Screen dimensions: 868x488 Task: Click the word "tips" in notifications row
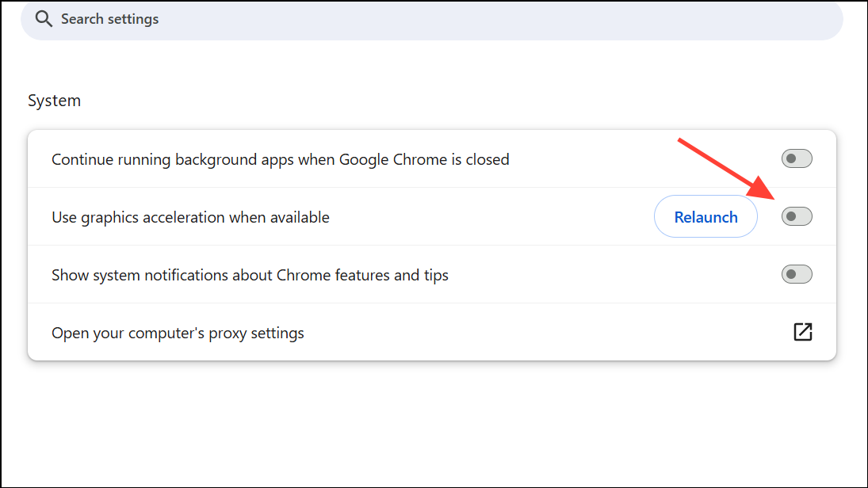point(434,276)
